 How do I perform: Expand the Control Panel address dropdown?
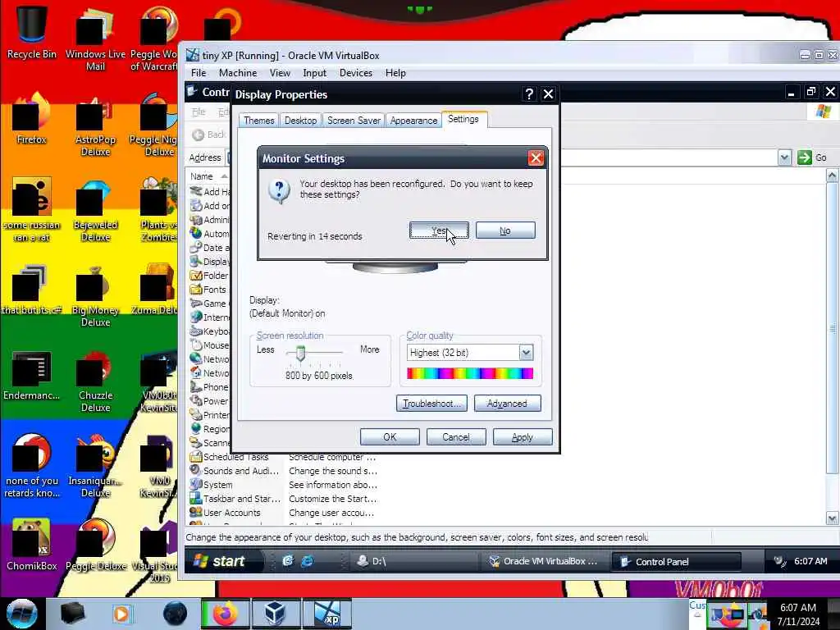pyautogui.click(x=784, y=157)
